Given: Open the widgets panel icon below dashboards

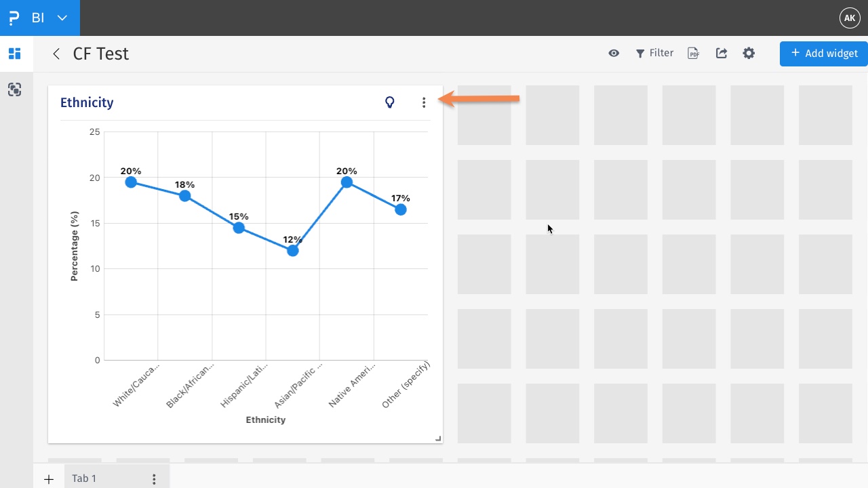Looking at the screenshot, I should coord(15,89).
